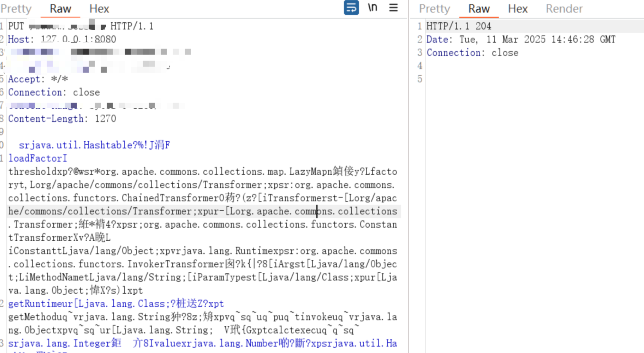Open the request Hex tab
The width and height of the screenshot is (644, 353).
(x=99, y=9)
